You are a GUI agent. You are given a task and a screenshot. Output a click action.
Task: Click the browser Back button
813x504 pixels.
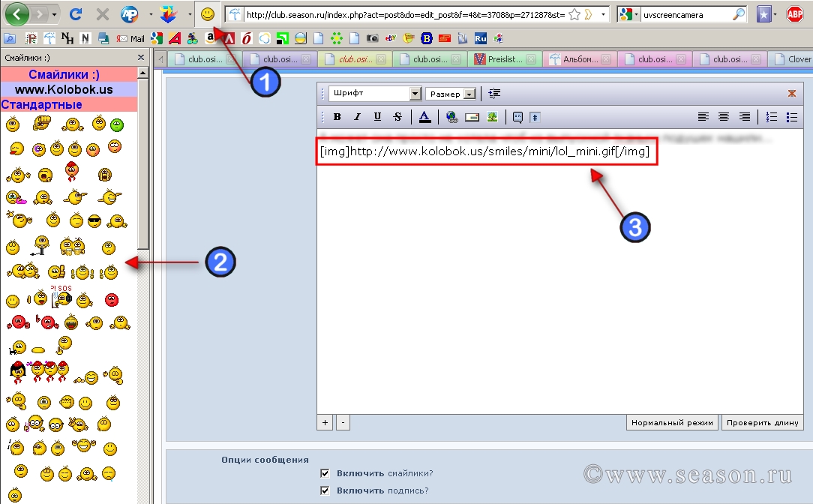pos(17,14)
